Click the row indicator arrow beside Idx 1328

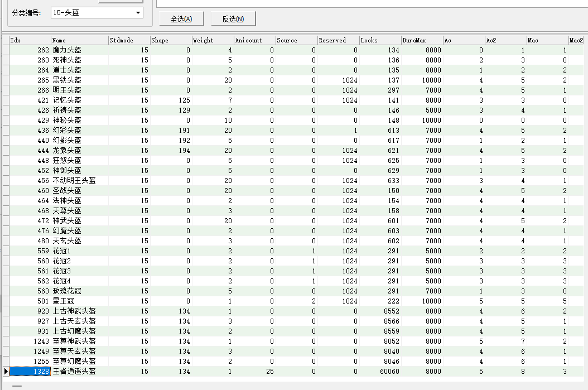pos(6,372)
